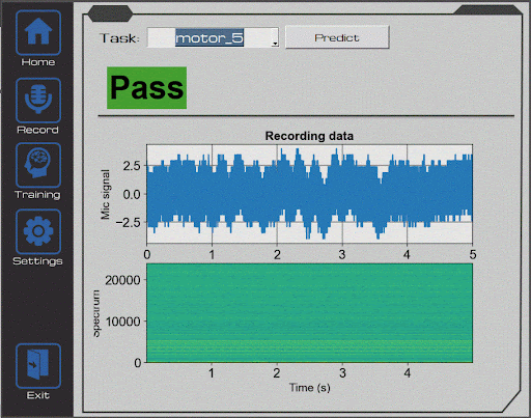Click the Record label in sidebar
Viewport: 531px width, 418px height.
(x=38, y=130)
